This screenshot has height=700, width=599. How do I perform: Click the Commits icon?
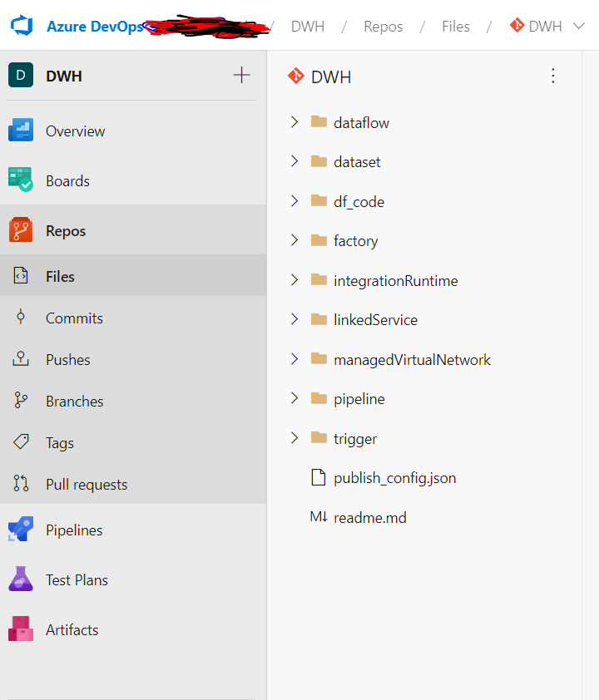click(x=21, y=317)
